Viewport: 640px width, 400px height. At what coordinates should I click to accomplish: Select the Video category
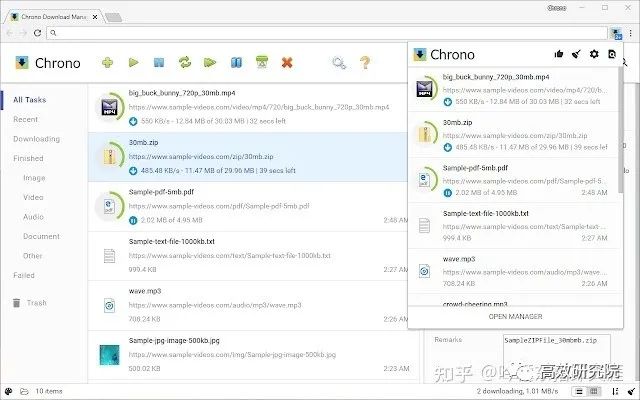point(33,197)
